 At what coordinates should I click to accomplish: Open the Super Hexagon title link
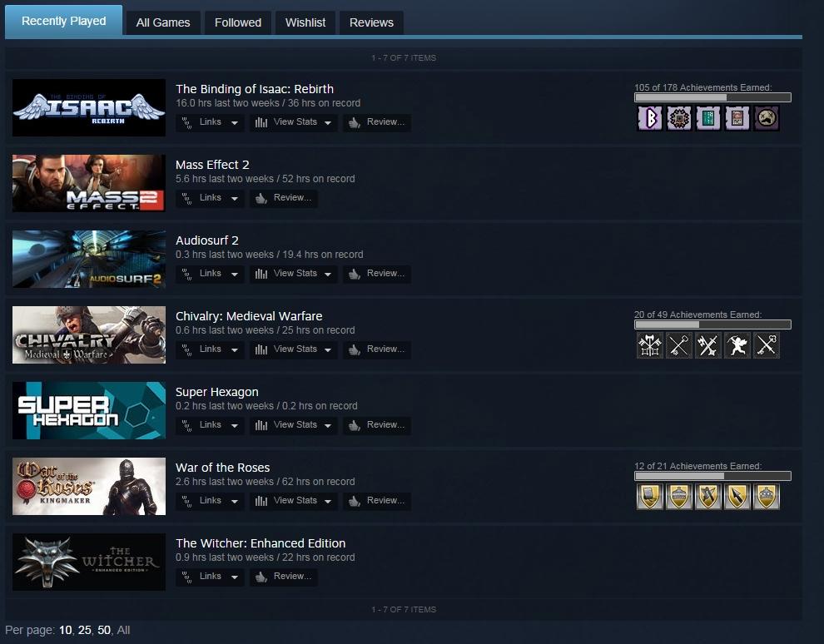[217, 392]
